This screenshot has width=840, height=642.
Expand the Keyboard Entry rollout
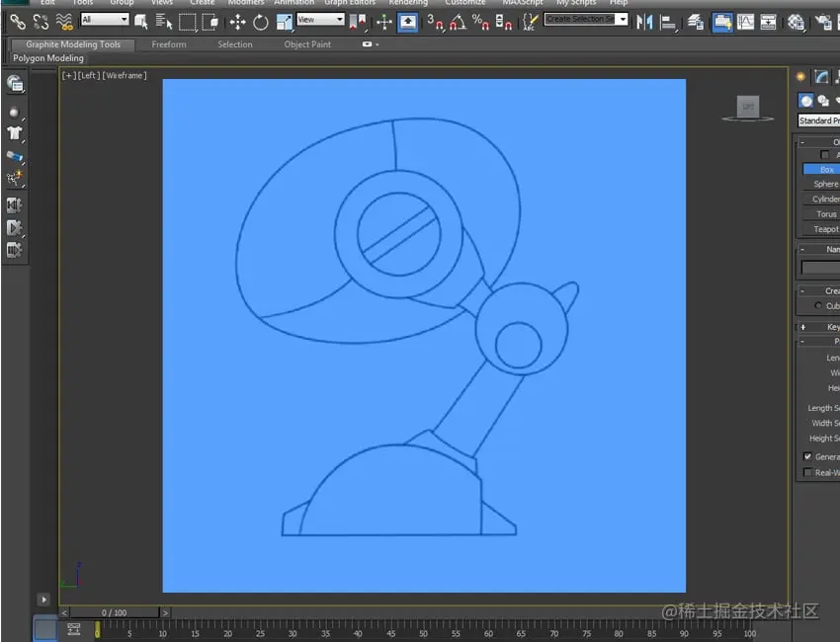pos(818,327)
